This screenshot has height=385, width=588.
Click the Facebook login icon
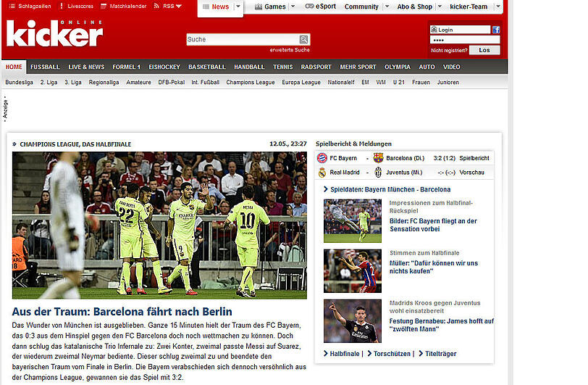point(496,30)
